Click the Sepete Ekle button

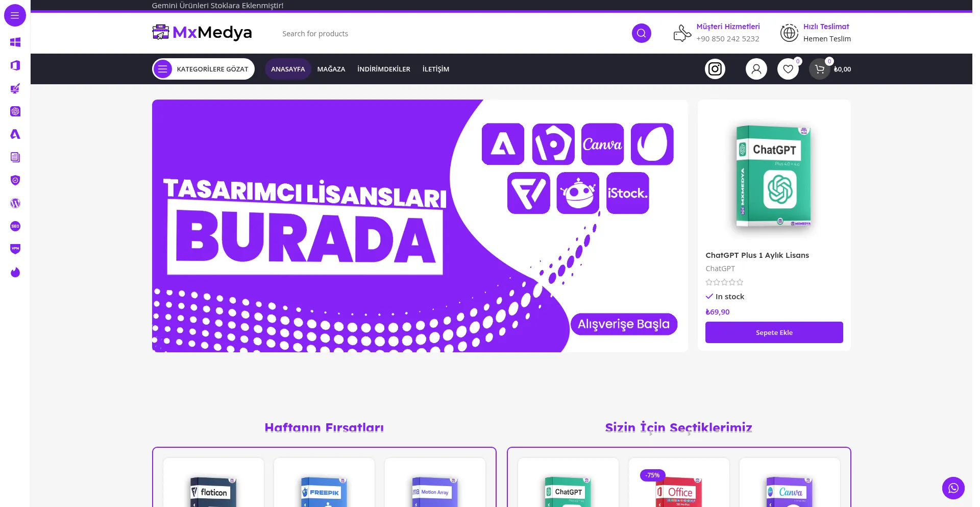pos(774,332)
